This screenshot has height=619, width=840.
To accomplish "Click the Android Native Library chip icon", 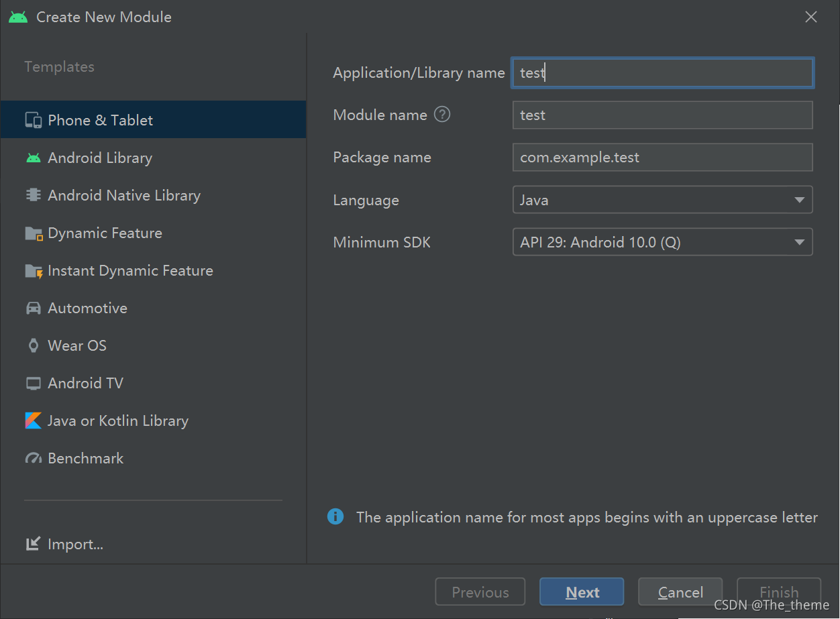I will pos(33,195).
